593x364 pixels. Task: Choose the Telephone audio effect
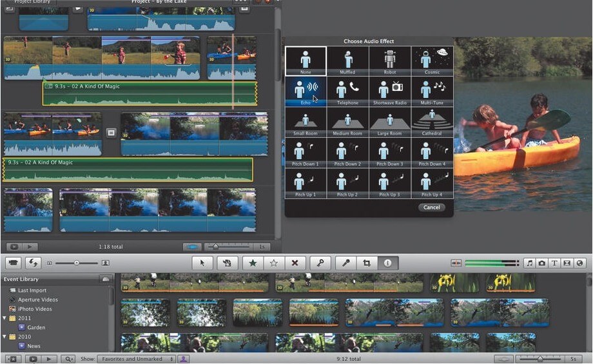click(347, 91)
